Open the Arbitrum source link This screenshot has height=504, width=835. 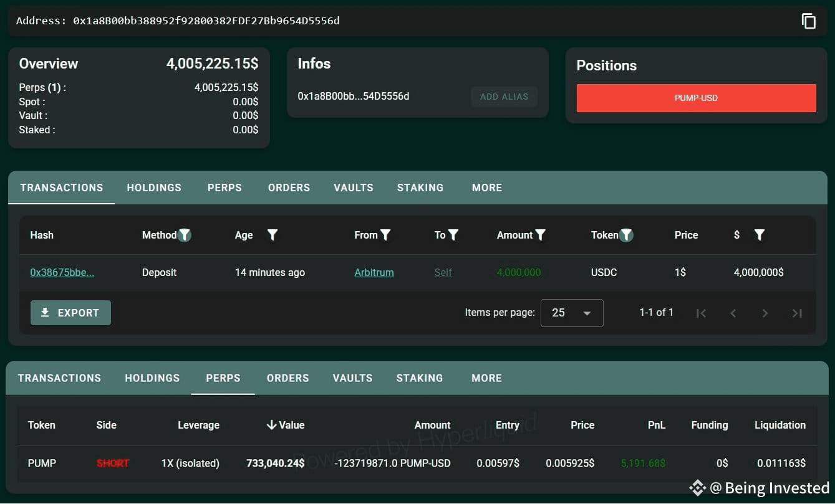pyautogui.click(x=374, y=272)
